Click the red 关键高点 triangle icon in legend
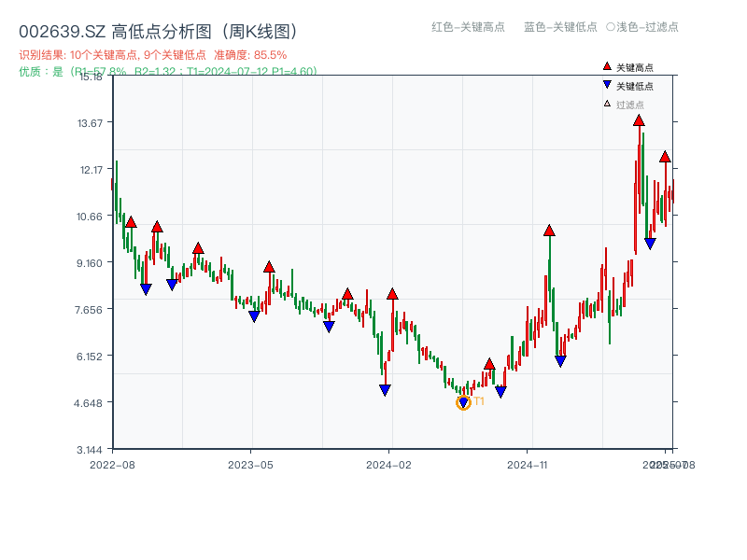 point(607,66)
